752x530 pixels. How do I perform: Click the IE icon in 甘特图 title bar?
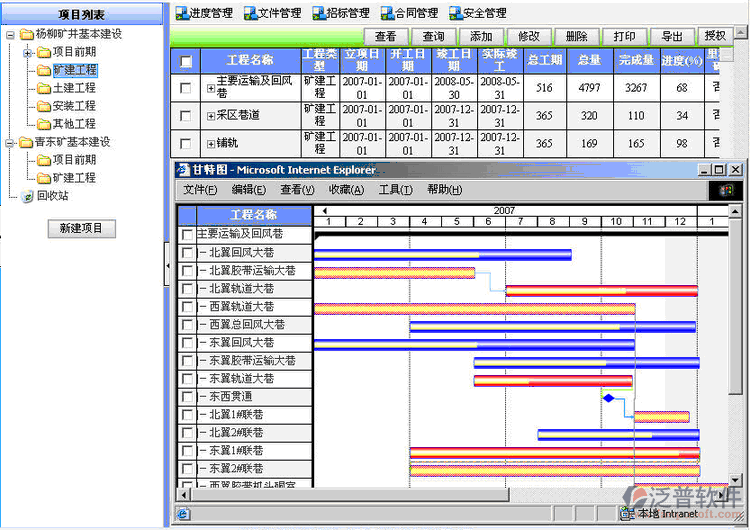[x=183, y=170]
